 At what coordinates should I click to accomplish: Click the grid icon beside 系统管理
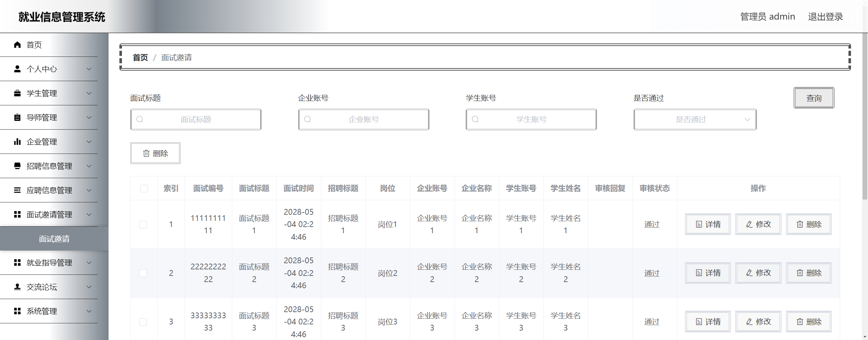coord(17,311)
